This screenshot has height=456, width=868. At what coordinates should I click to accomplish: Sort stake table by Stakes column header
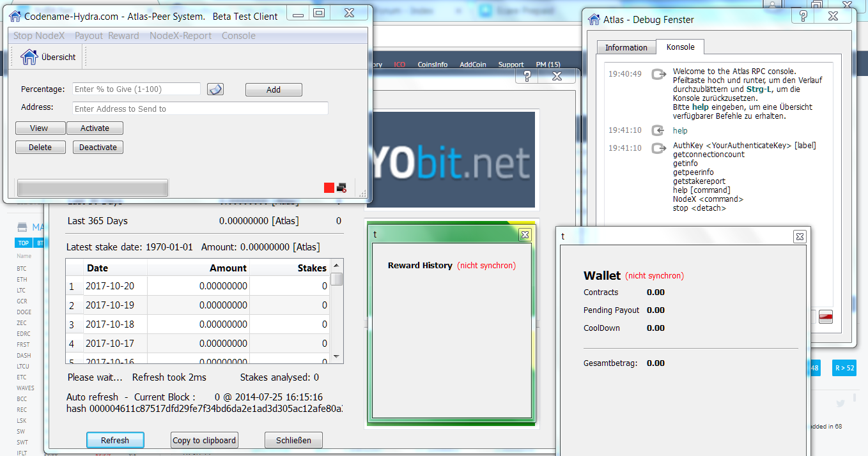(x=290, y=268)
